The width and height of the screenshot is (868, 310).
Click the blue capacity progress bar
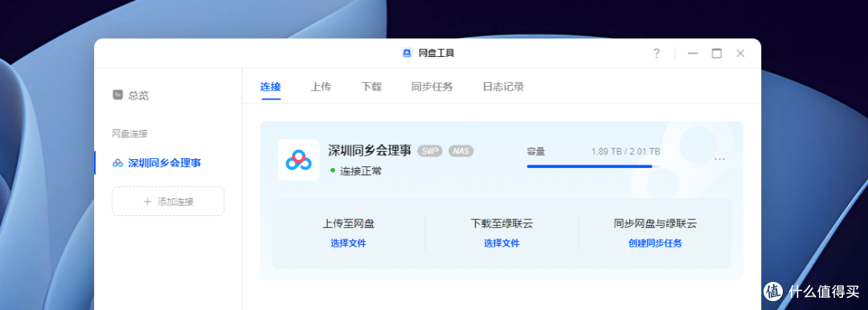593,166
